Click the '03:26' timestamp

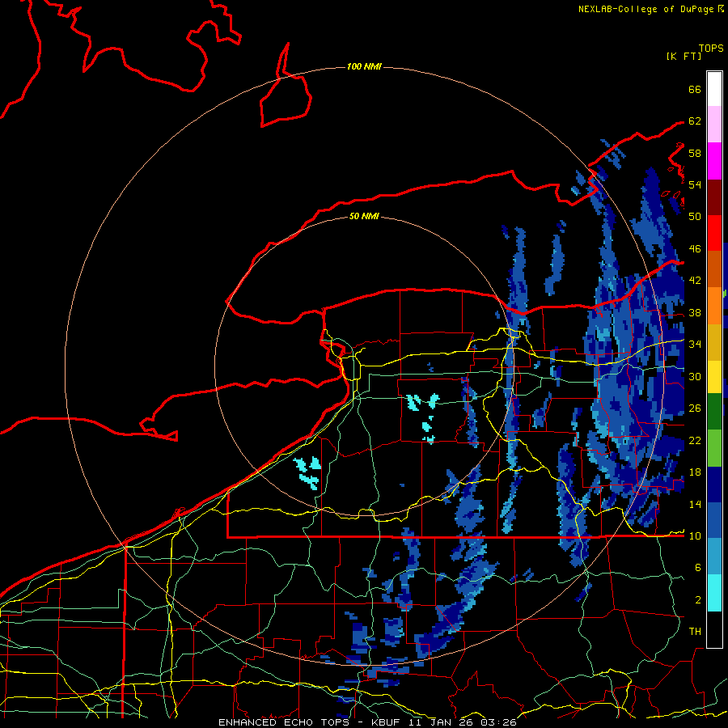tap(498, 722)
